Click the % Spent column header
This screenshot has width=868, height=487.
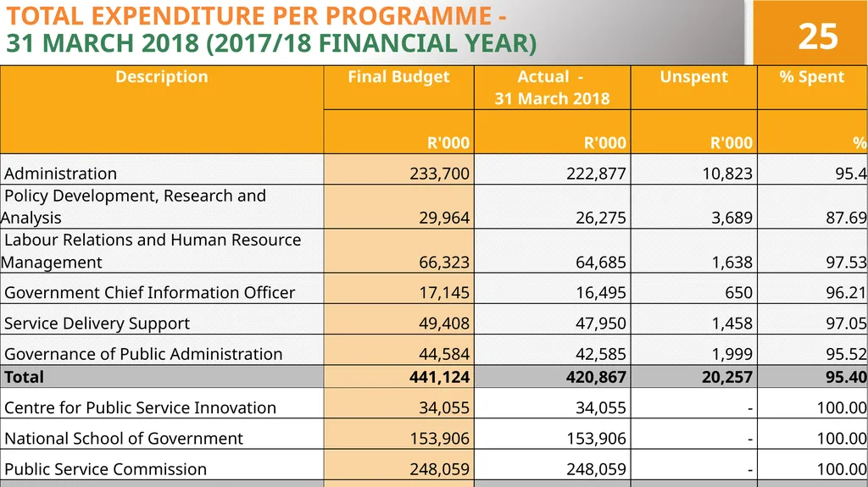[x=812, y=77]
